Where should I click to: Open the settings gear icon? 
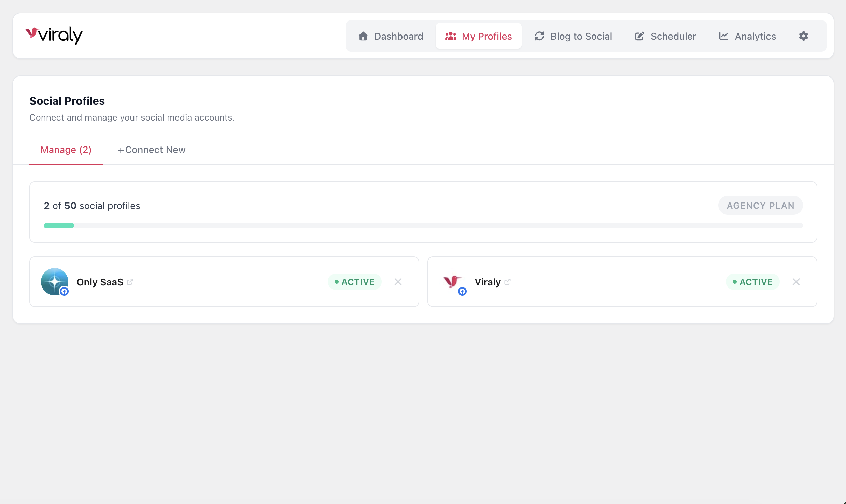coord(804,36)
